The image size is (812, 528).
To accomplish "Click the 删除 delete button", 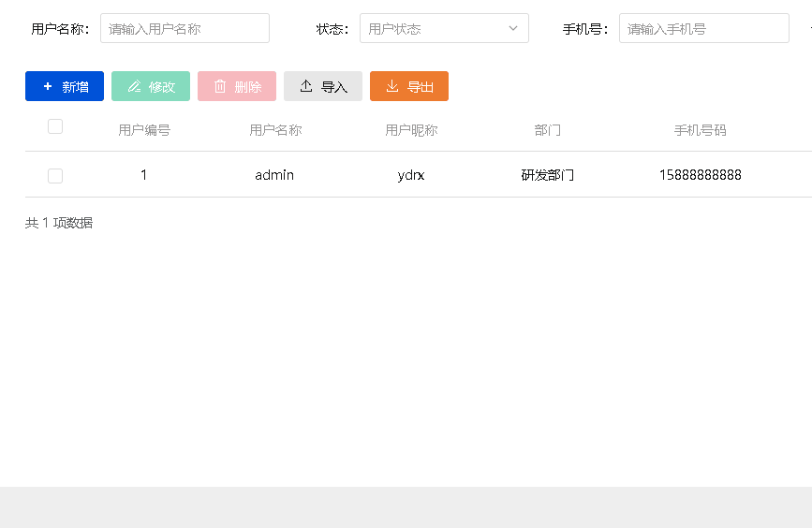I will click(x=237, y=86).
